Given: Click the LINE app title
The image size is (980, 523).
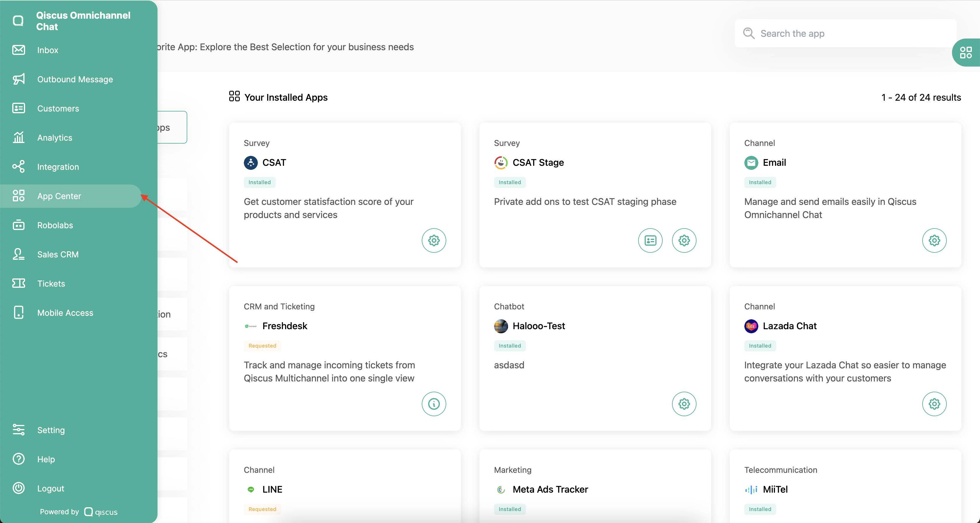Looking at the screenshot, I should (272, 489).
